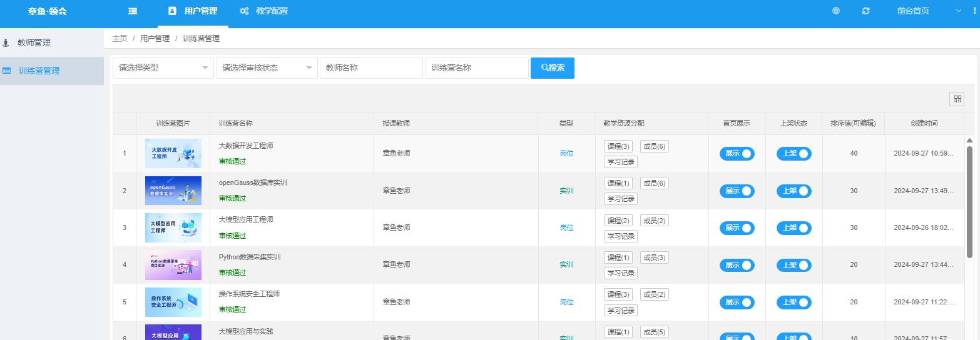Image resolution: width=980 pixels, height=340 pixels.
Task: Click 成员(3) for Python数据采集实训
Action: [655, 257]
